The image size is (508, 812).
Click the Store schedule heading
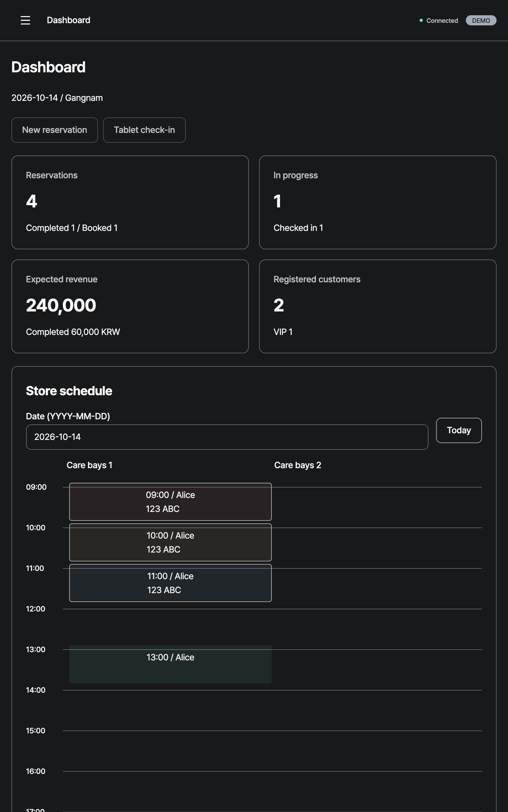pos(69,391)
